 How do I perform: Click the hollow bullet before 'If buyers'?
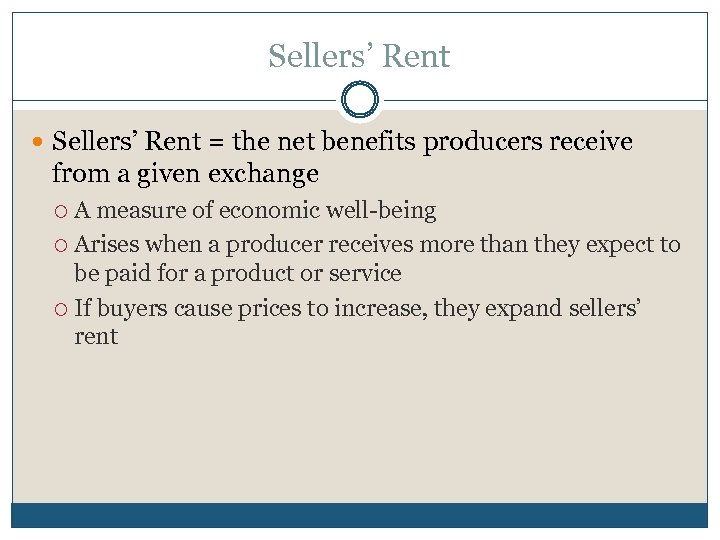(61, 309)
